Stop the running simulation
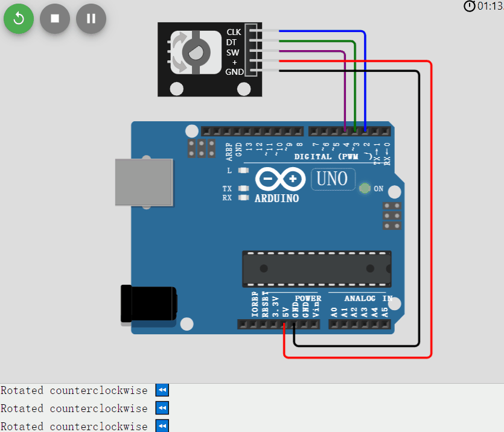Image resolution: width=504 pixels, height=432 pixels. point(55,19)
